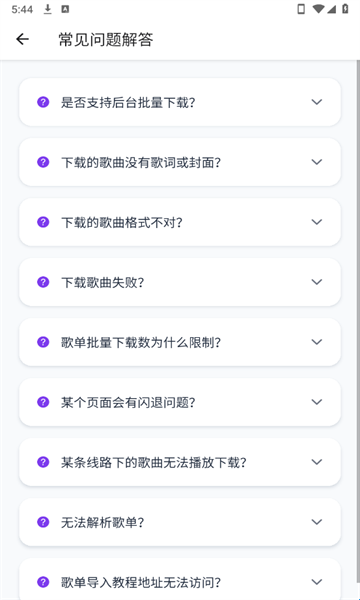The height and width of the screenshot is (600, 360).
Task: Tap the download indicator in status bar
Action: [47, 10]
